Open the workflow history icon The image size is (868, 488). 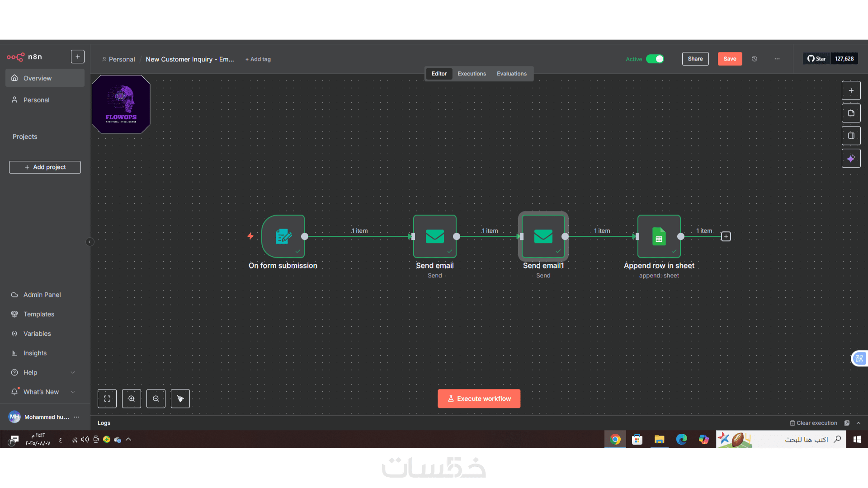[x=755, y=59]
